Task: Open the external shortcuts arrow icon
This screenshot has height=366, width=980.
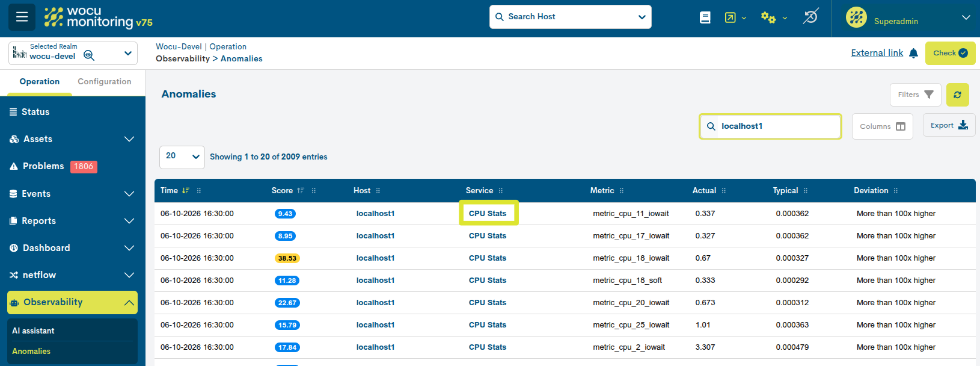Action: click(x=730, y=18)
